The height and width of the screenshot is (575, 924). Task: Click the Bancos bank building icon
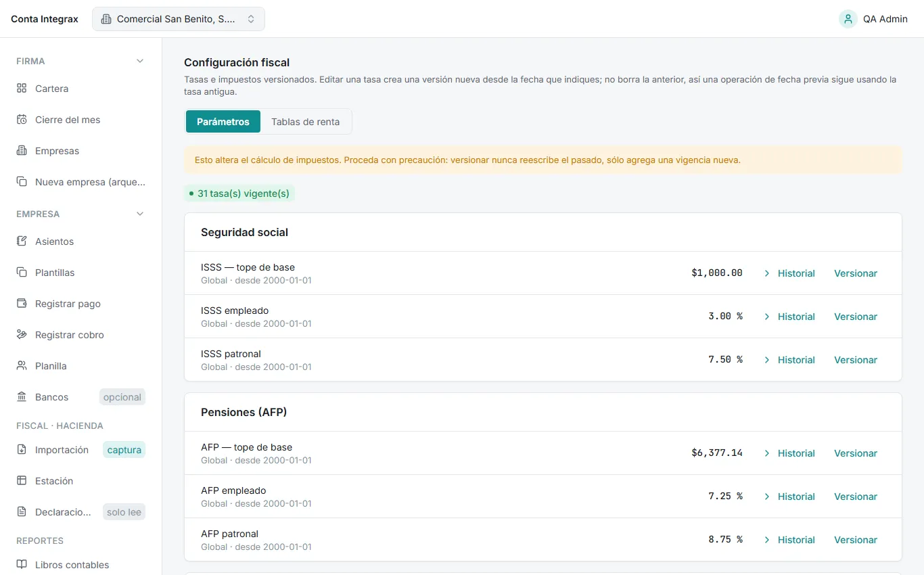tap(22, 397)
